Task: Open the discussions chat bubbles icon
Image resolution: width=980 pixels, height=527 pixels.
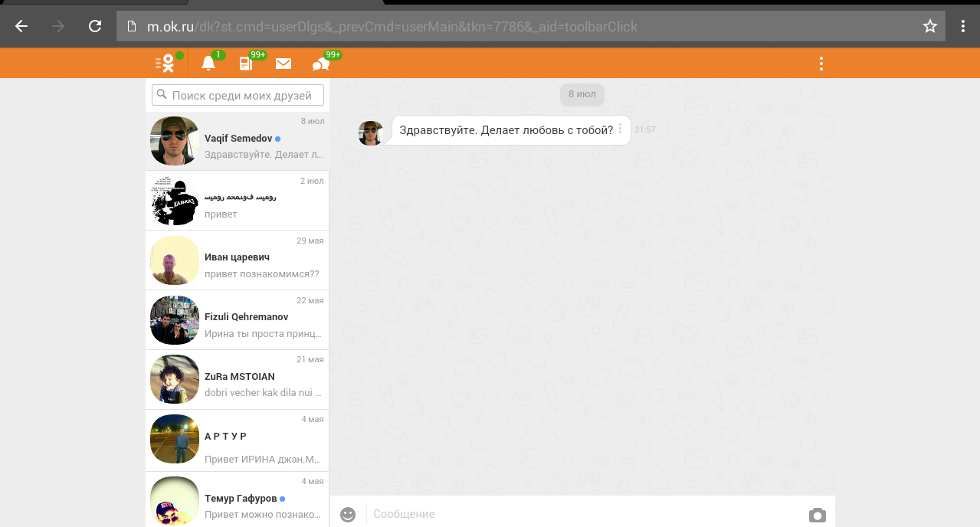Action: [321, 64]
